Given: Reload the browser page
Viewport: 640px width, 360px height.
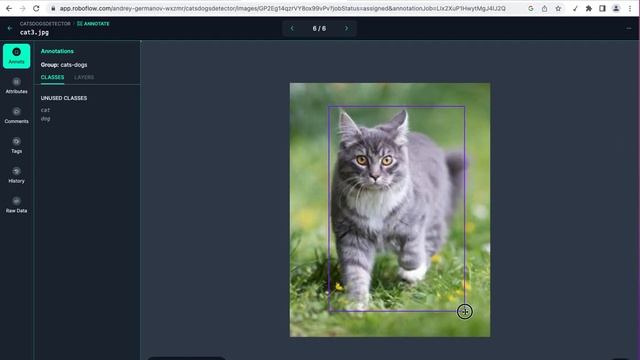Looking at the screenshot, I should (x=36, y=8).
